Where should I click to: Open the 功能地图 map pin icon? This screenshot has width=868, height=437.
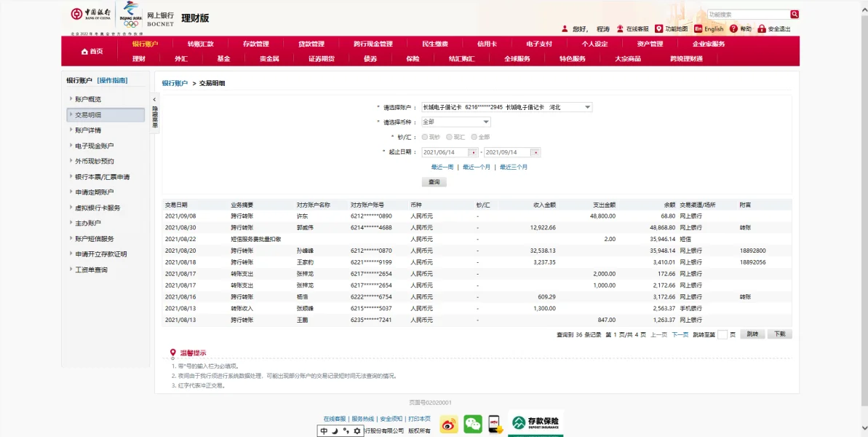click(658, 29)
